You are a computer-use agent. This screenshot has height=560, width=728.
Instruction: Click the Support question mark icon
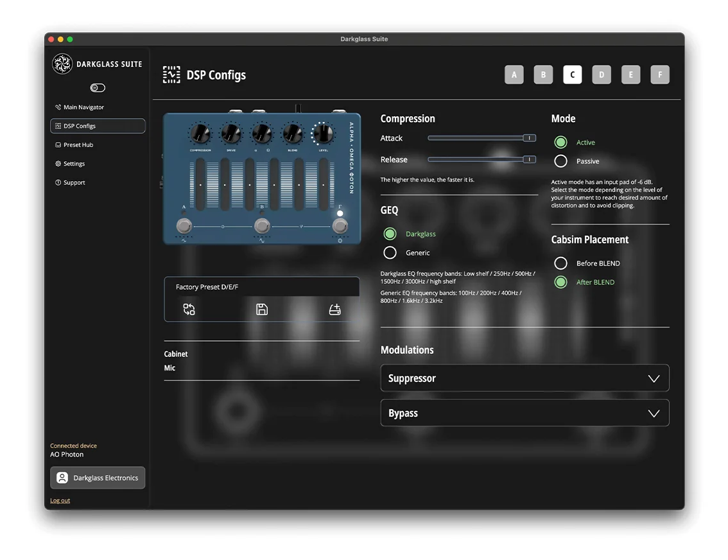pos(58,182)
